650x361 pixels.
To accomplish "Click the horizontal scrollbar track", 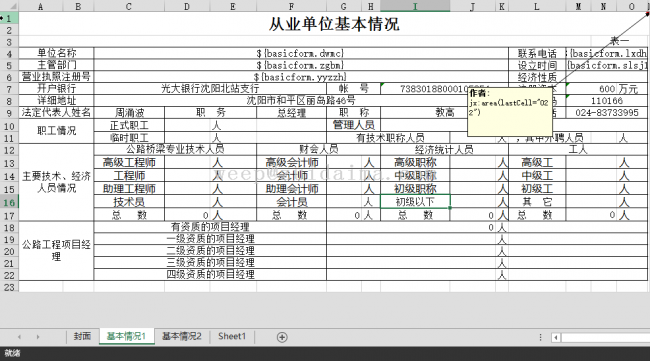I will click(605, 337).
